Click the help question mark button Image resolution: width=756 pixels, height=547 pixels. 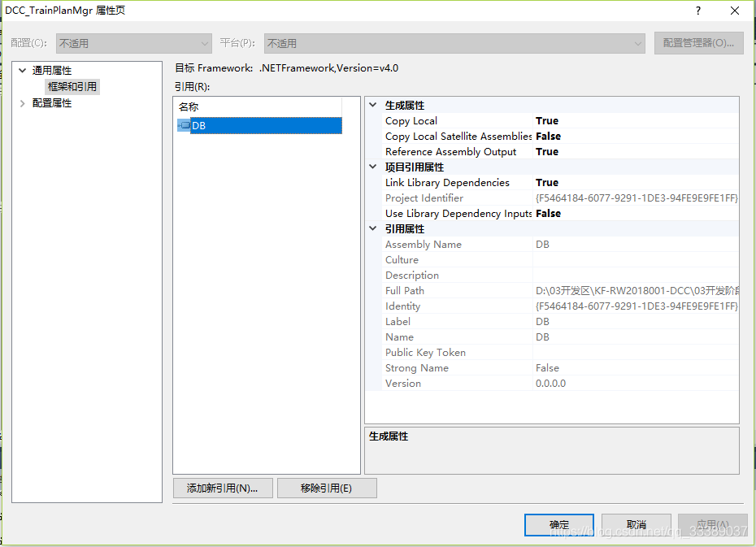(698, 11)
